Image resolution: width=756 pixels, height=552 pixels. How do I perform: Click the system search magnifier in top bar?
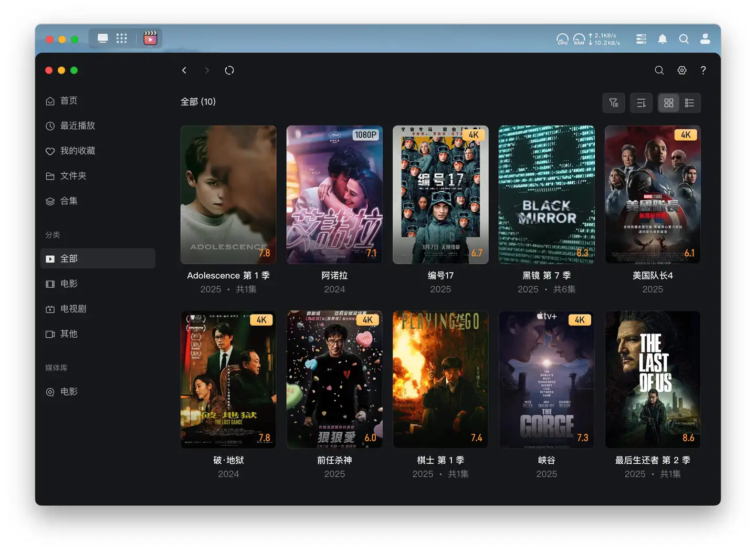tap(684, 39)
